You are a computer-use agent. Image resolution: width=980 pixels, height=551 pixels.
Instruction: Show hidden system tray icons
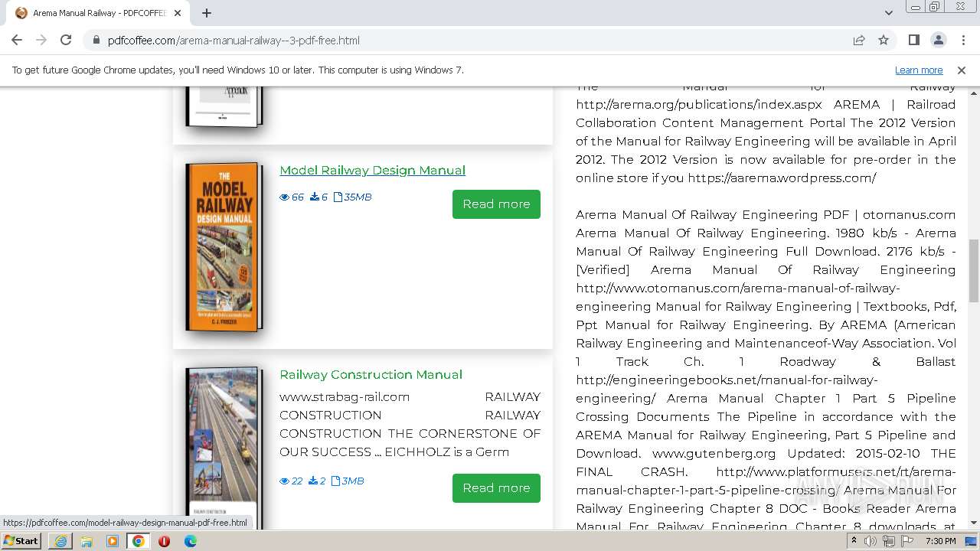(x=854, y=540)
